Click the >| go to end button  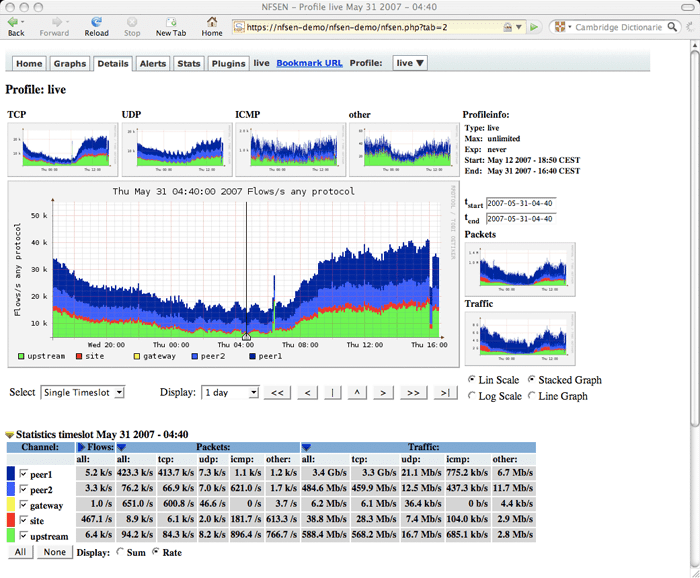coord(446,393)
